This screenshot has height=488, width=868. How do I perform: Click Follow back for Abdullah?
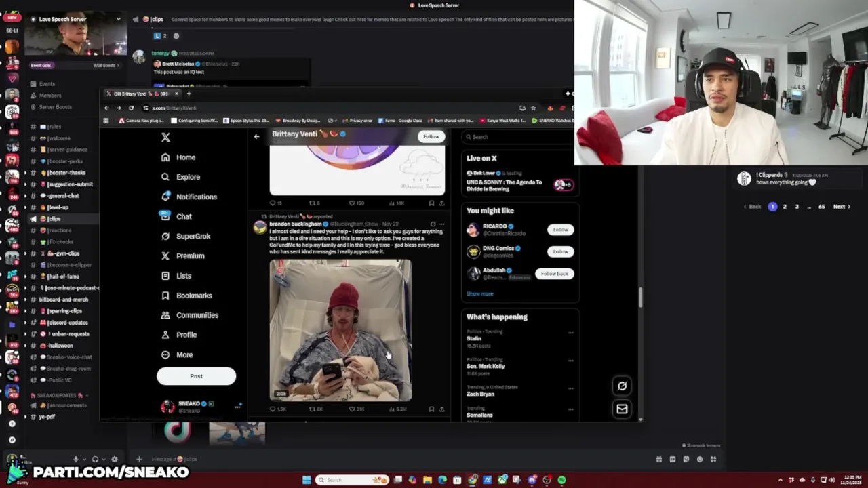(x=554, y=274)
